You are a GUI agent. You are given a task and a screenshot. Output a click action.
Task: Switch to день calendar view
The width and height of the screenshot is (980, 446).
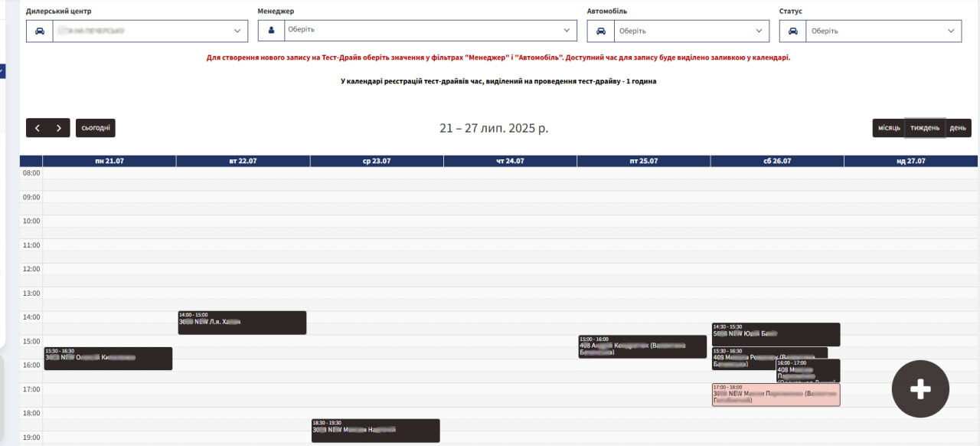[958, 128]
